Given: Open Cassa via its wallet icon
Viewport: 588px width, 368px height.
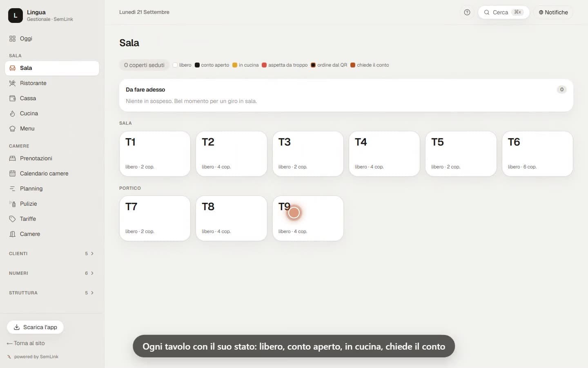Looking at the screenshot, I should (x=12, y=98).
